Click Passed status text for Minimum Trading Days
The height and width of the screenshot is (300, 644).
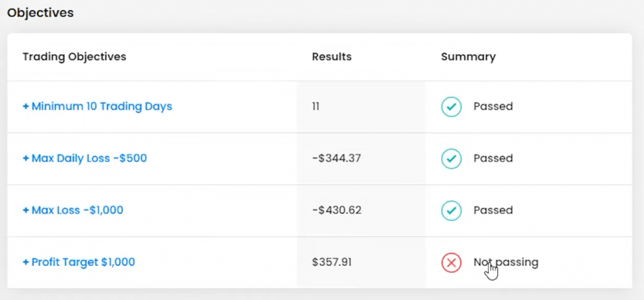click(493, 107)
